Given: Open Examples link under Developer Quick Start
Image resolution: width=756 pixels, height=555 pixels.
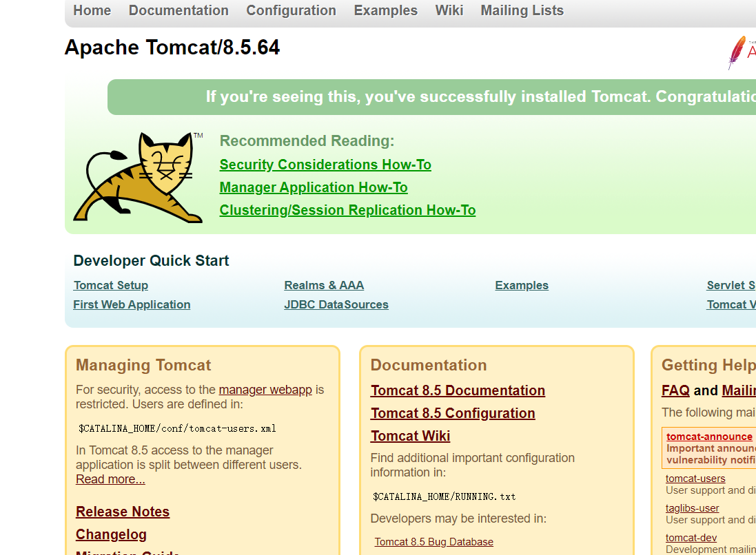Looking at the screenshot, I should click(x=522, y=285).
